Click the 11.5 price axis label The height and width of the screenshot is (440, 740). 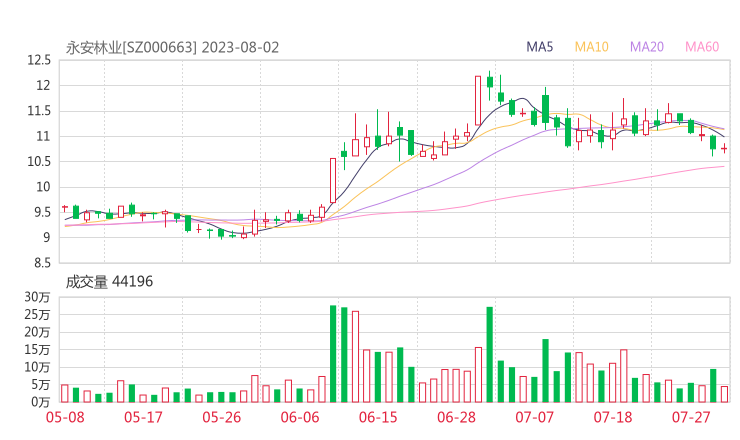pyautogui.click(x=39, y=111)
